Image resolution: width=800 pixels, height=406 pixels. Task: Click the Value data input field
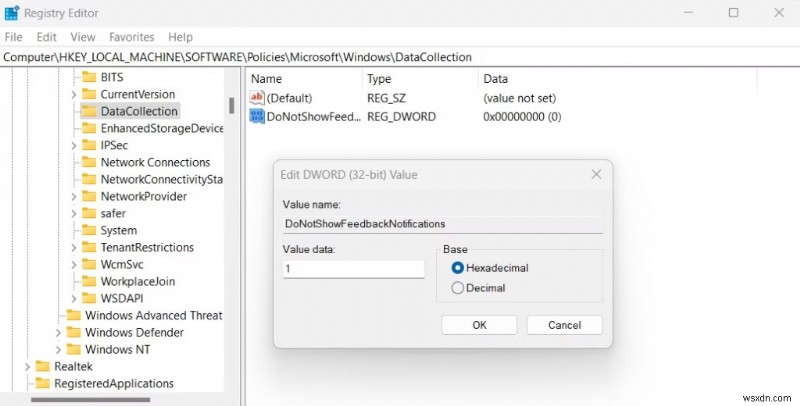(354, 269)
